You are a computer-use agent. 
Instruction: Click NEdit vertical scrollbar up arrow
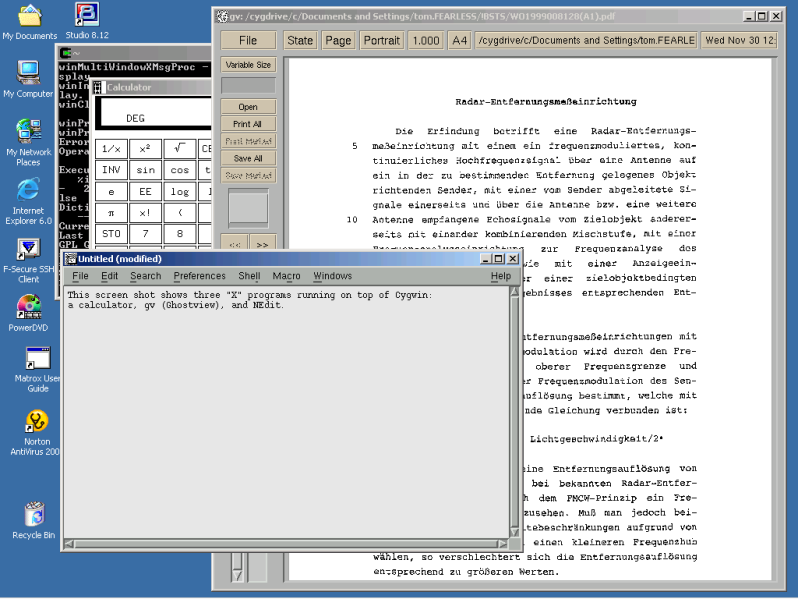515,292
